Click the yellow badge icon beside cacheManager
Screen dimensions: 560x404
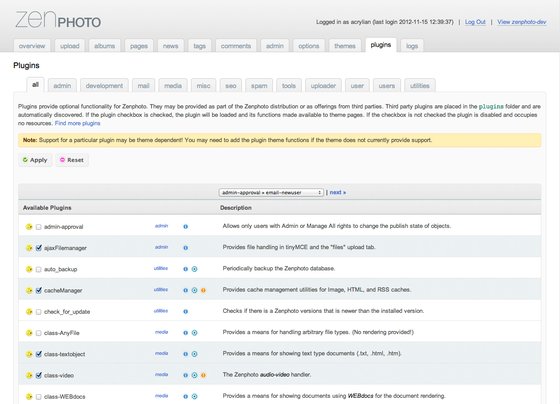click(x=29, y=290)
